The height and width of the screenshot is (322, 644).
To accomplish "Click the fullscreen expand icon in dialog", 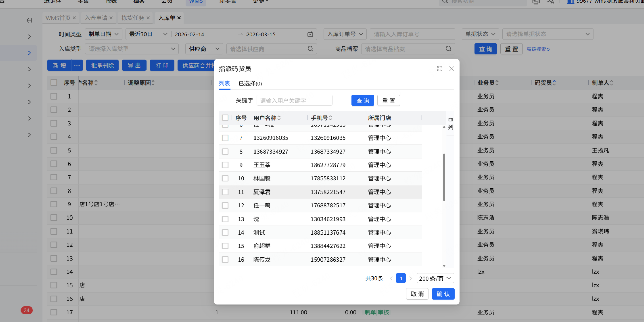I will pyautogui.click(x=440, y=69).
